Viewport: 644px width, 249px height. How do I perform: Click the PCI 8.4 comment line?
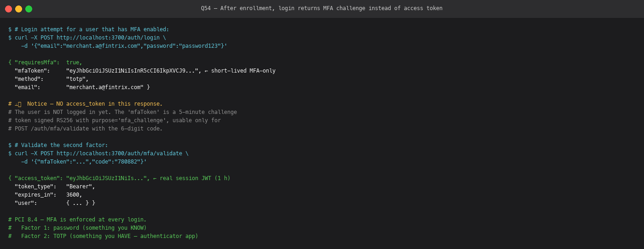[x=77, y=220]
